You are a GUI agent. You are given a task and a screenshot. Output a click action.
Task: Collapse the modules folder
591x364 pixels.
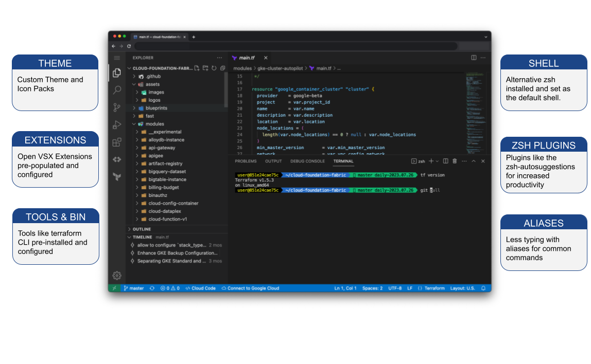point(133,123)
